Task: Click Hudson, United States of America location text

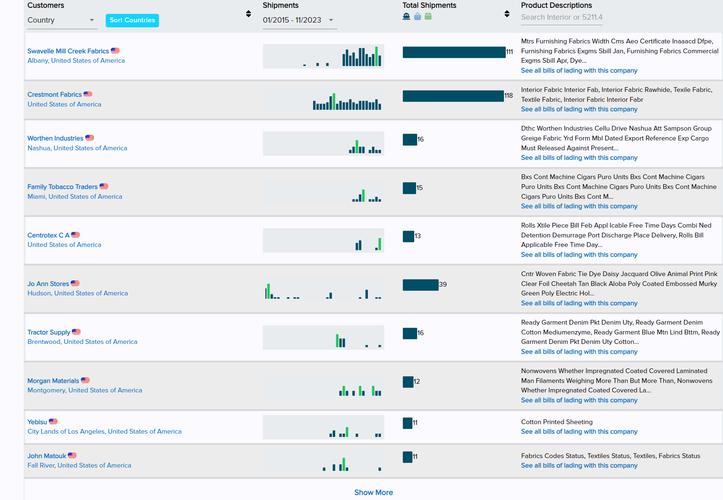Action: tap(77, 293)
